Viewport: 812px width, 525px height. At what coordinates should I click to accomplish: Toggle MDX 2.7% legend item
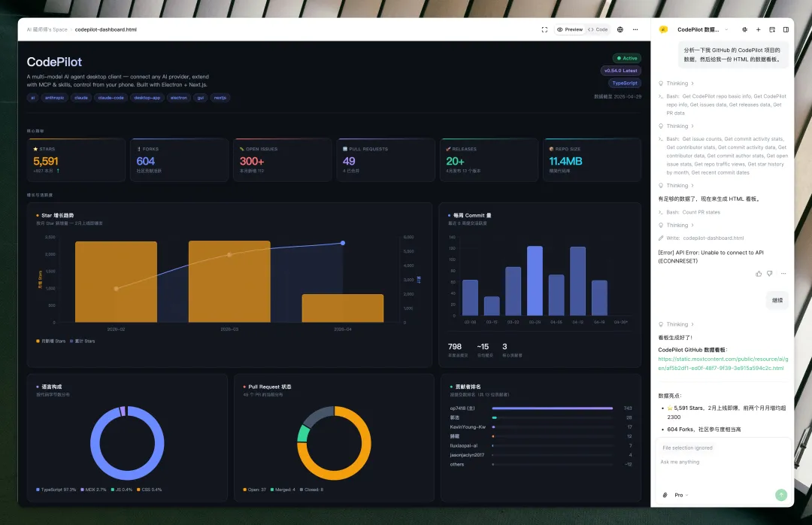[93, 490]
